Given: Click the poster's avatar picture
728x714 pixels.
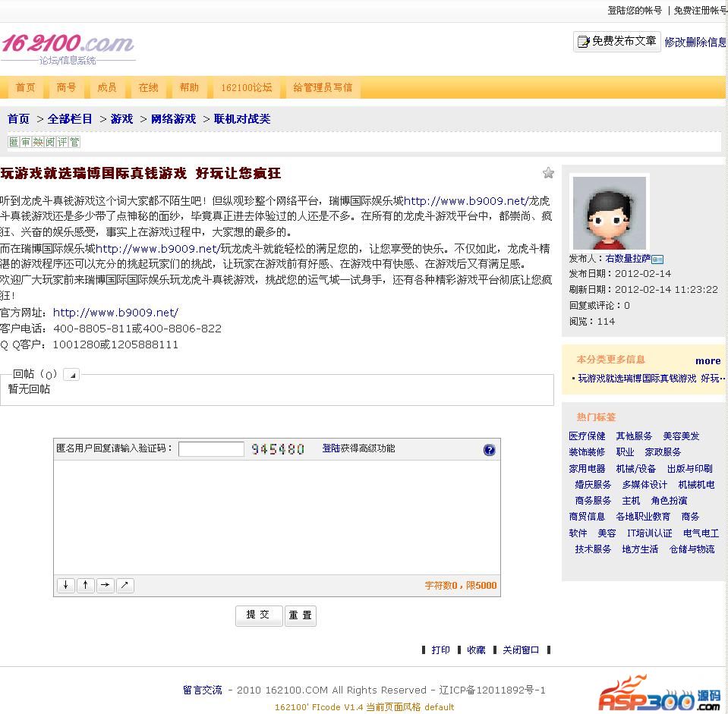Looking at the screenshot, I should 609,213.
